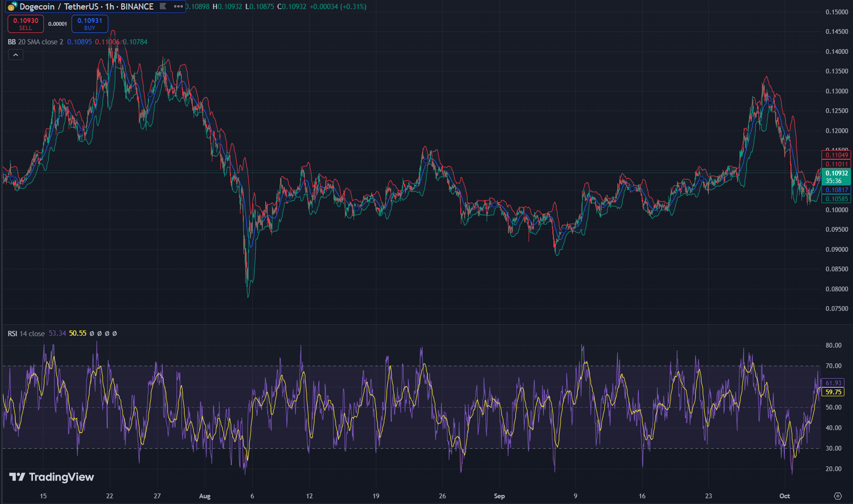This screenshot has width=853, height=504.
Task: Open chart settings gear in bottom corner
Action: click(x=838, y=496)
